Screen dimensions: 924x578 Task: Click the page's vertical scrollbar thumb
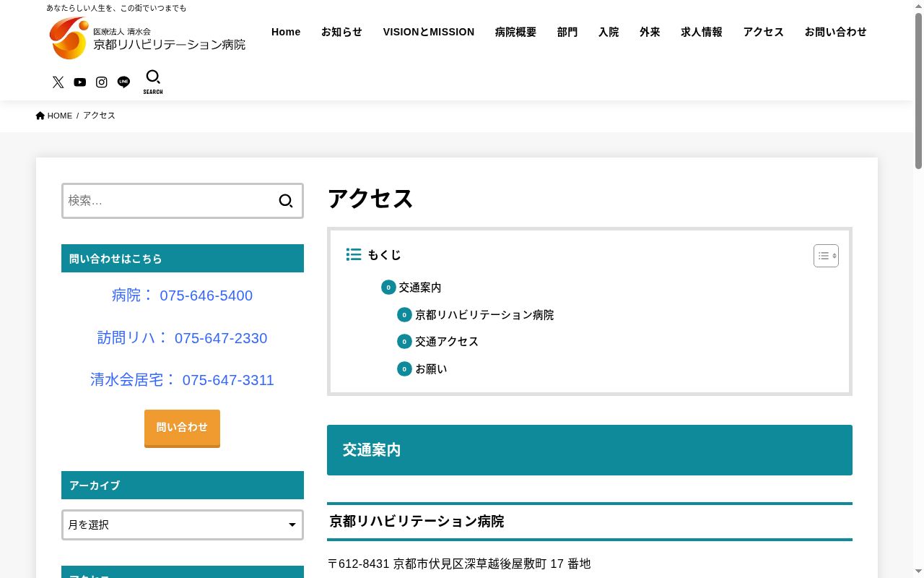click(x=918, y=90)
